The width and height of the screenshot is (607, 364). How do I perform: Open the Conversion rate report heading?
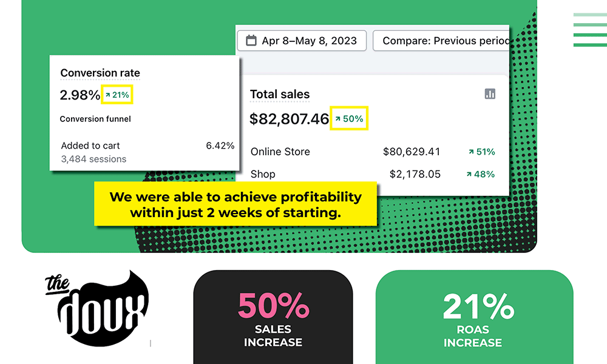(100, 73)
